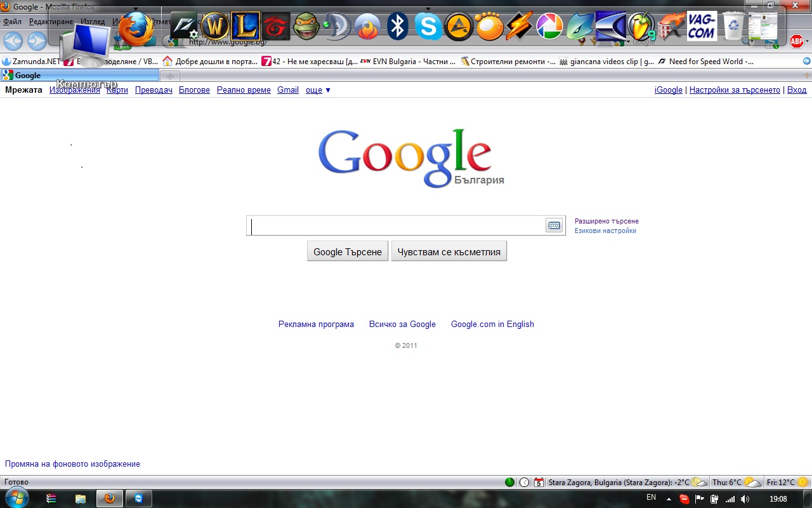Image resolution: width=812 pixels, height=508 pixels.
Task: Click the volume icon in system tray
Action: click(745, 499)
